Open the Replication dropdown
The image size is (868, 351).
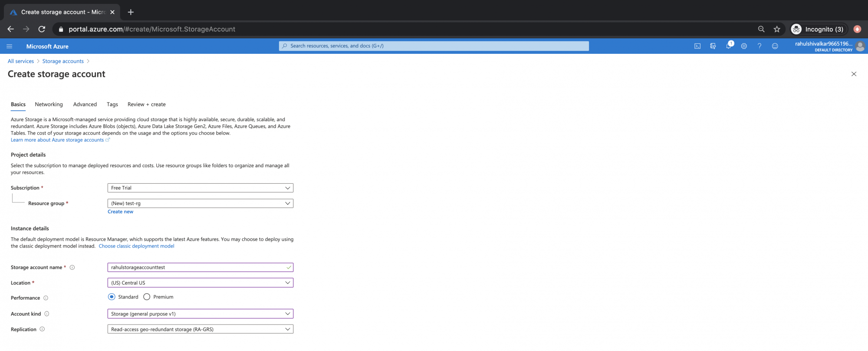point(201,329)
